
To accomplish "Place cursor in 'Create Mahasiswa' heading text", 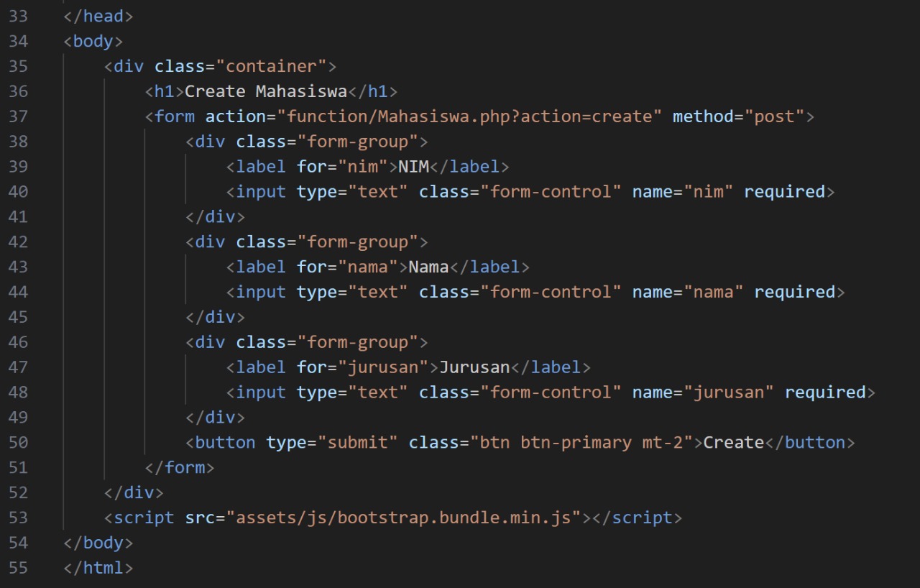I will coord(266,91).
